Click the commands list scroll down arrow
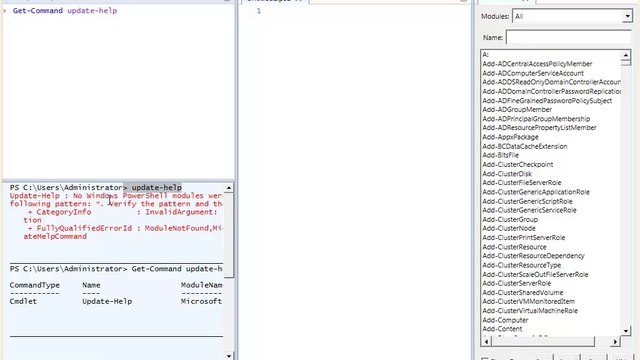 (x=626, y=331)
